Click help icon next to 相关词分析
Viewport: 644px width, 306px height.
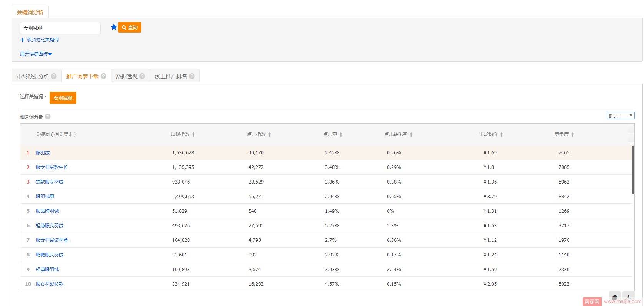(x=48, y=117)
